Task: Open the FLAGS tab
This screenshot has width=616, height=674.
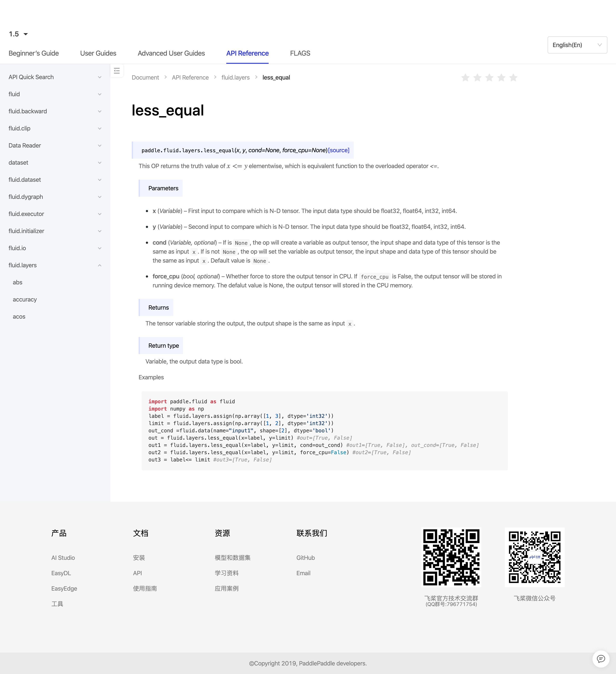Action: 300,53
